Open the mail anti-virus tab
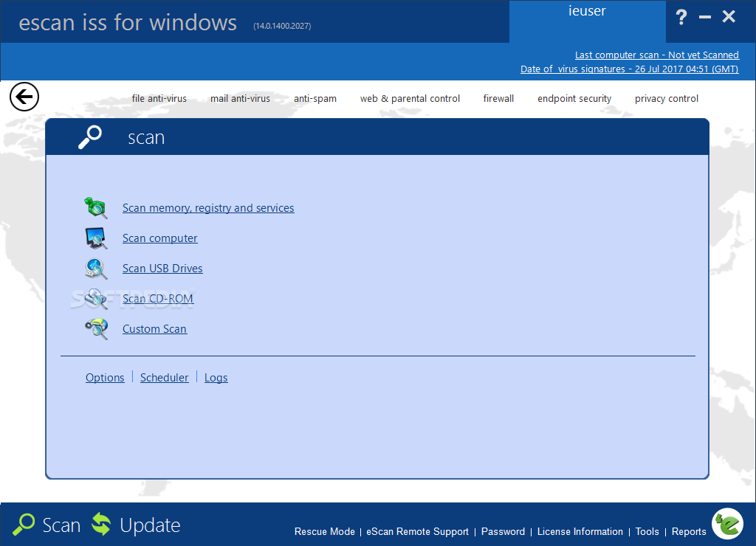 point(240,98)
